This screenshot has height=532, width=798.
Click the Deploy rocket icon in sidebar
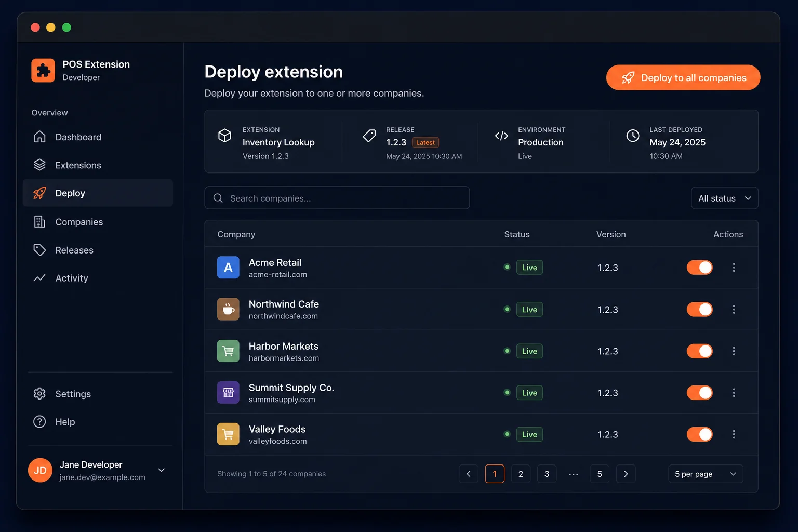39,193
